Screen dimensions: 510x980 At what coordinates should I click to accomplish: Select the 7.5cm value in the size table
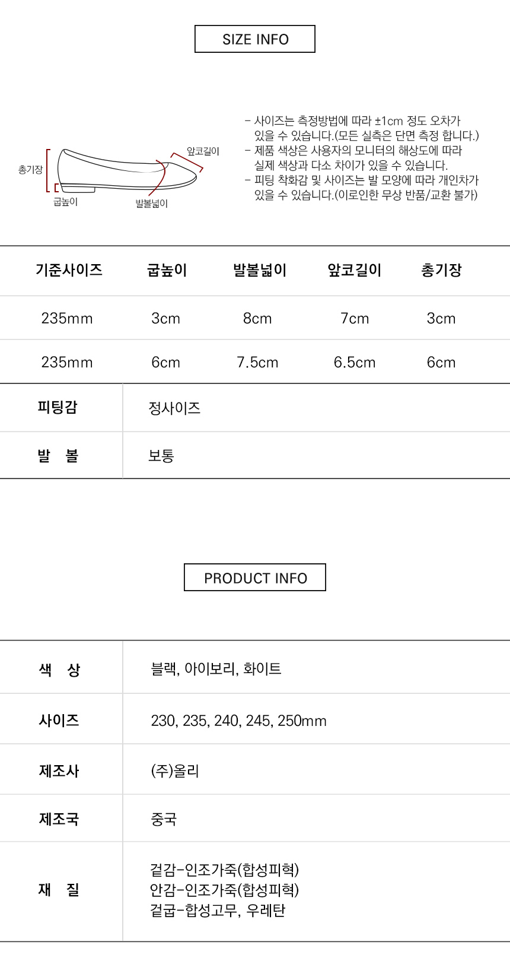(257, 363)
